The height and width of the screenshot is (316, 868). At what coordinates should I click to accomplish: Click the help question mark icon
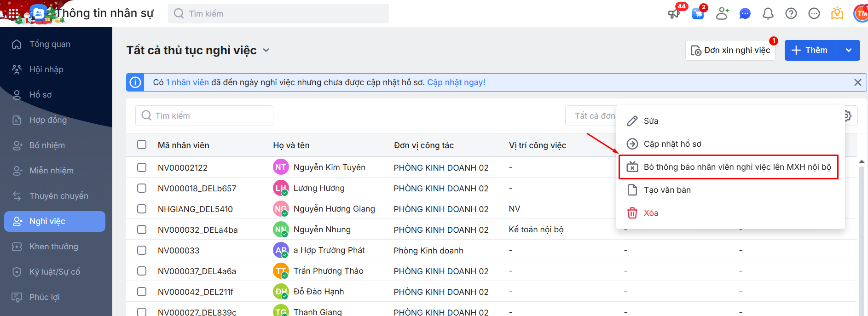point(791,14)
